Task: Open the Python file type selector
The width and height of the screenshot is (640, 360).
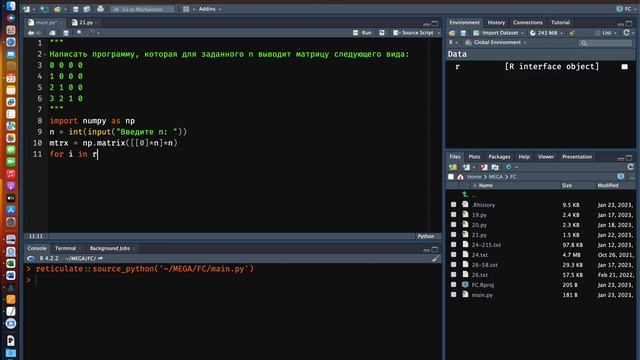Action: pos(427,236)
